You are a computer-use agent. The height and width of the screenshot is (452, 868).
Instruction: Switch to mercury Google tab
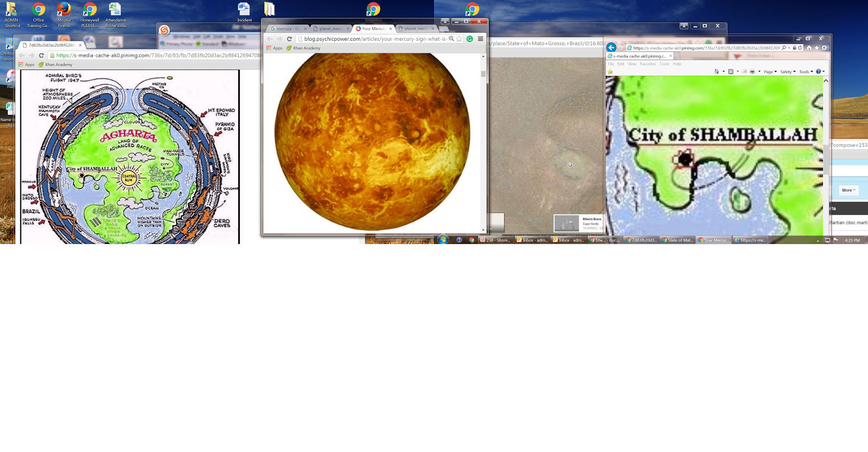point(288,29)
